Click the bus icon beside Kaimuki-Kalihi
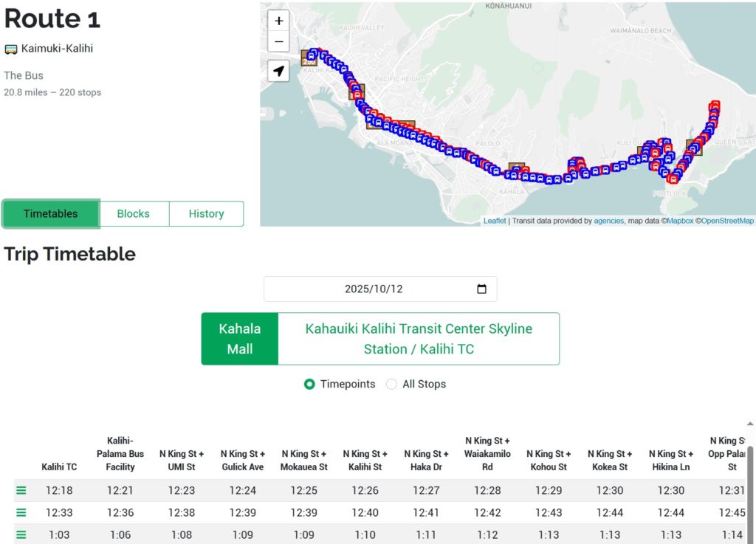This screenshot has height=544, width=756. coord(11,49)
